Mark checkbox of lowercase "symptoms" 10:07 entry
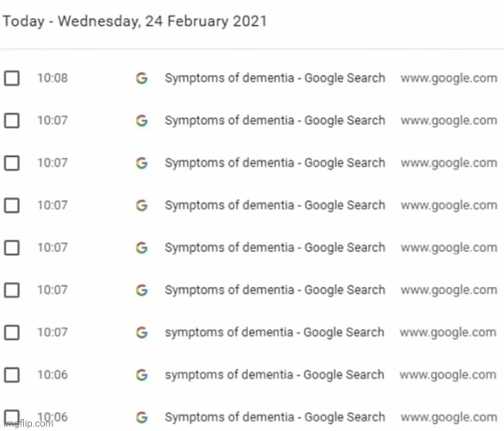Screen dimensions: 504x431 click(11, 332)
